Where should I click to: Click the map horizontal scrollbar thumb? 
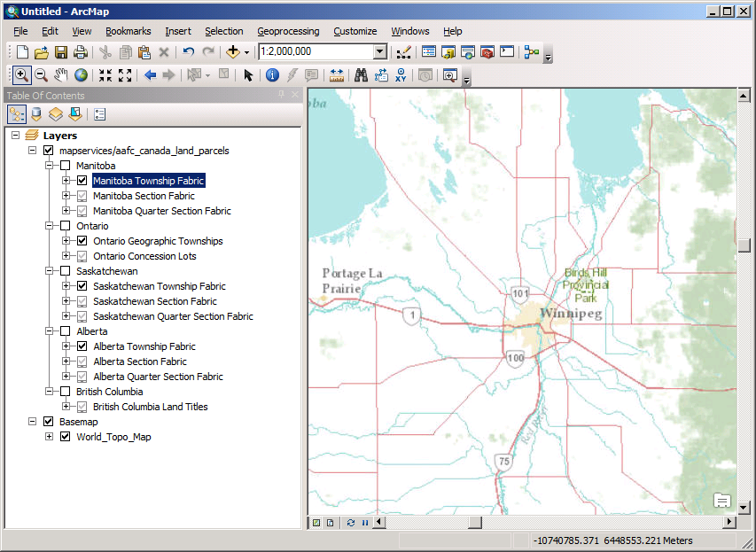coord(475,522)
